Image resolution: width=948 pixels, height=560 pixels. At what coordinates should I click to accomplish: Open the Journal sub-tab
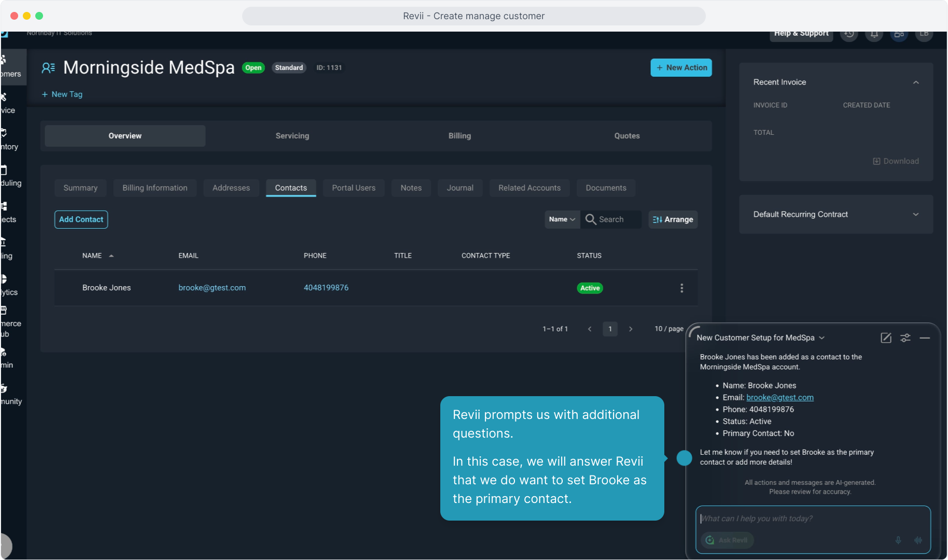tap(460, 188)
